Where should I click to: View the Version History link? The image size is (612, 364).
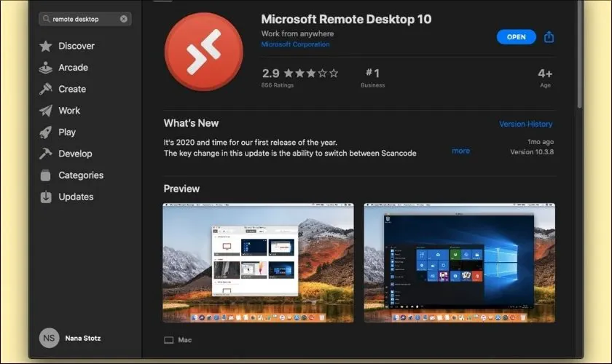pos(526,124)
